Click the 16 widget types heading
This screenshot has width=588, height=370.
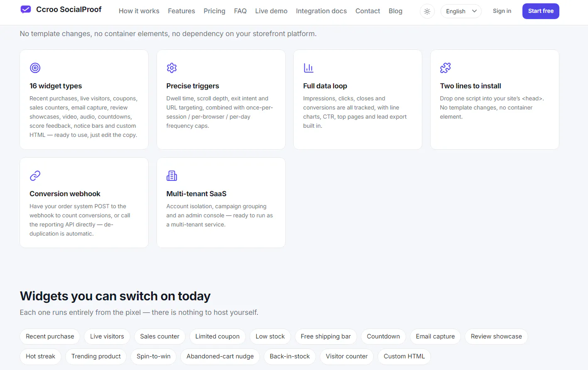tap(56, 86)
